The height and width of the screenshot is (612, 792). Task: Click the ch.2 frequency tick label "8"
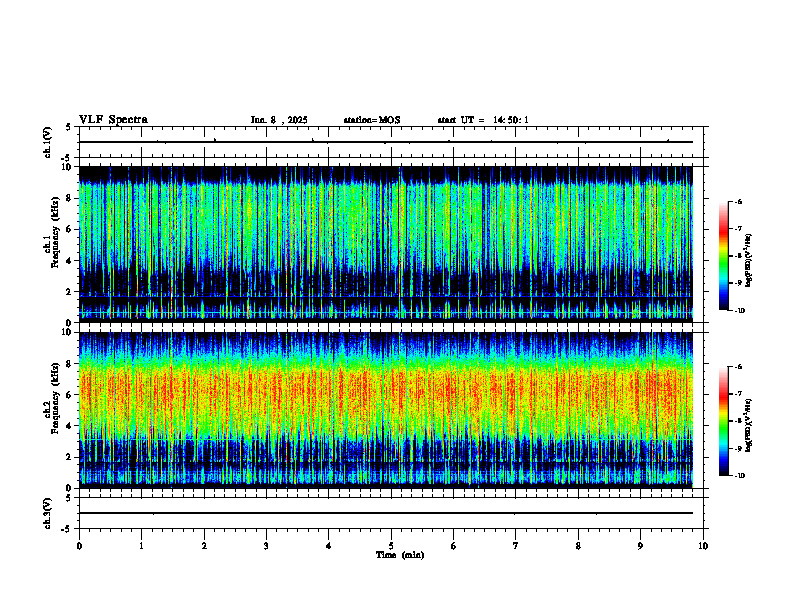click(69, 364)
